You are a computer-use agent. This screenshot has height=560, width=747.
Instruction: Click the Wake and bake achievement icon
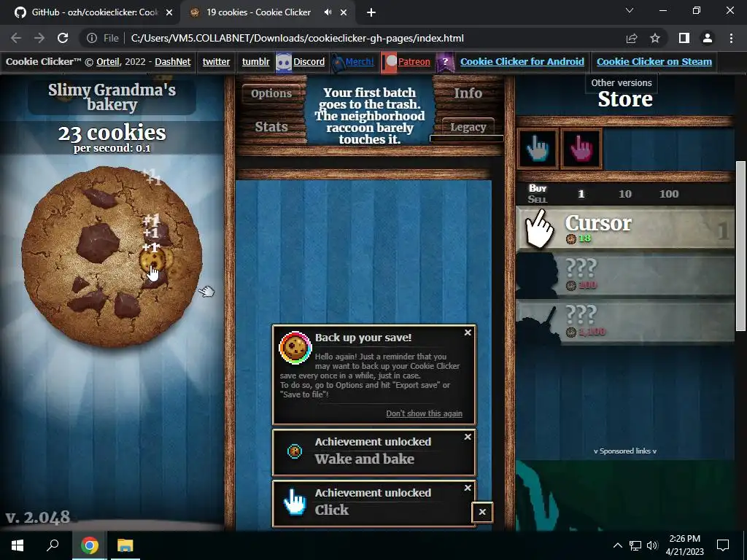295,451
